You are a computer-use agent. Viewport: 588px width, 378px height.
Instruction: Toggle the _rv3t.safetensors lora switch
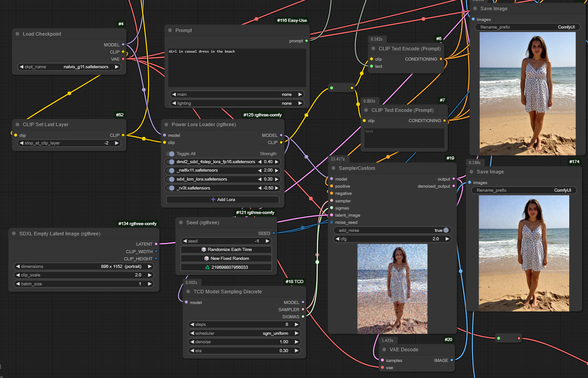(x=171, y=188)
